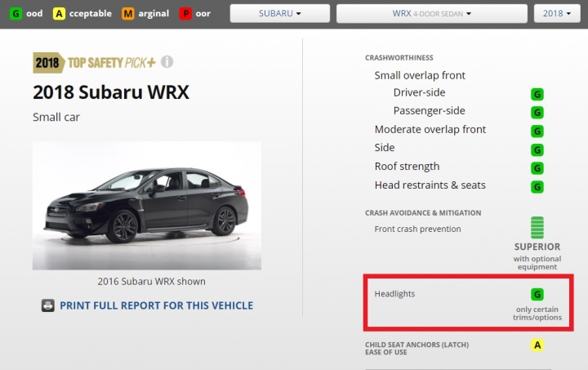Click the Headlights Good rating badge
Image resolution: width=588 pixels, height=370 pixels.
click(537, 294)
